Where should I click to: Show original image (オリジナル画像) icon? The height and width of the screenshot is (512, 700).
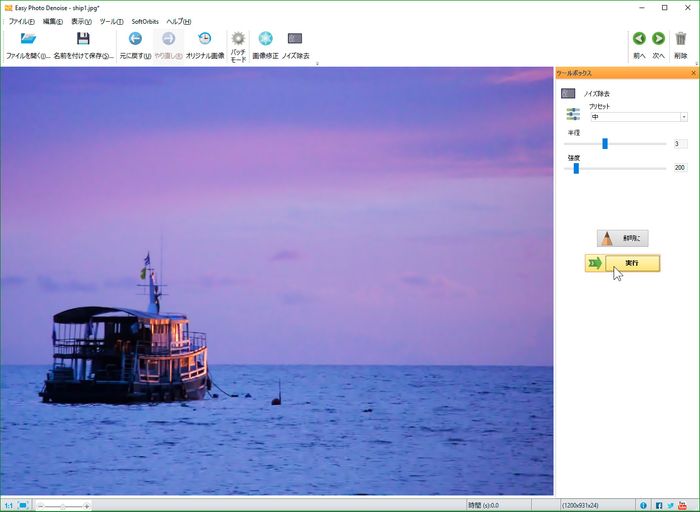point(204,39)
